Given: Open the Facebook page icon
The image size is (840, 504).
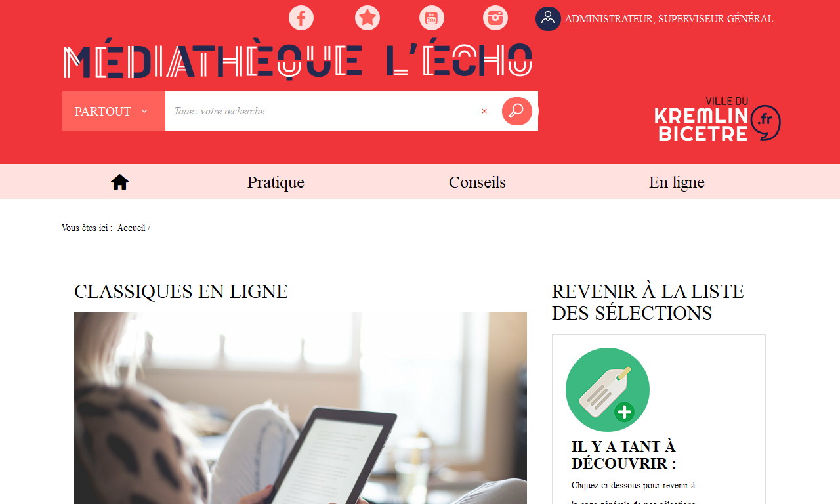Looking at the screenshot, I should [301, 17].
